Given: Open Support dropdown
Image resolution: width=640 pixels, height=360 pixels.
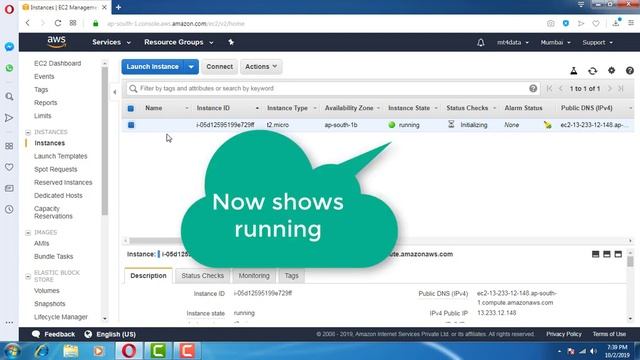Looking at the screenshot, I should coord(598,42).
